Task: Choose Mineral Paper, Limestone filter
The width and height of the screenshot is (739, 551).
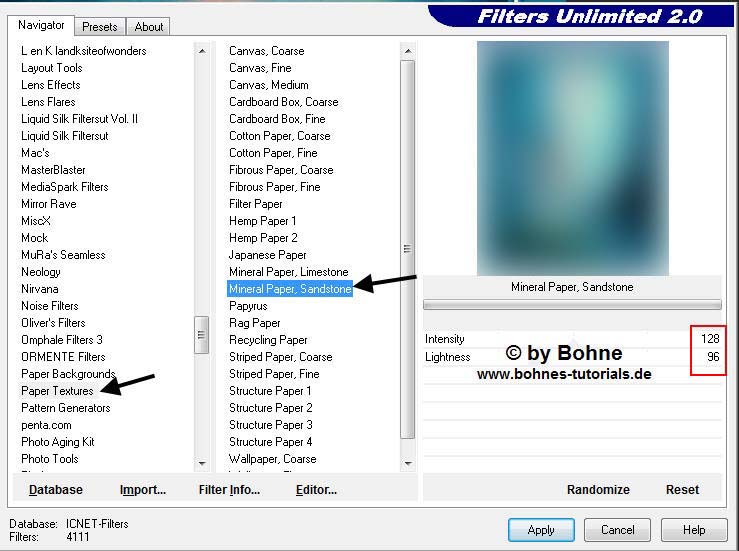Action: click(x=288, y=272)
